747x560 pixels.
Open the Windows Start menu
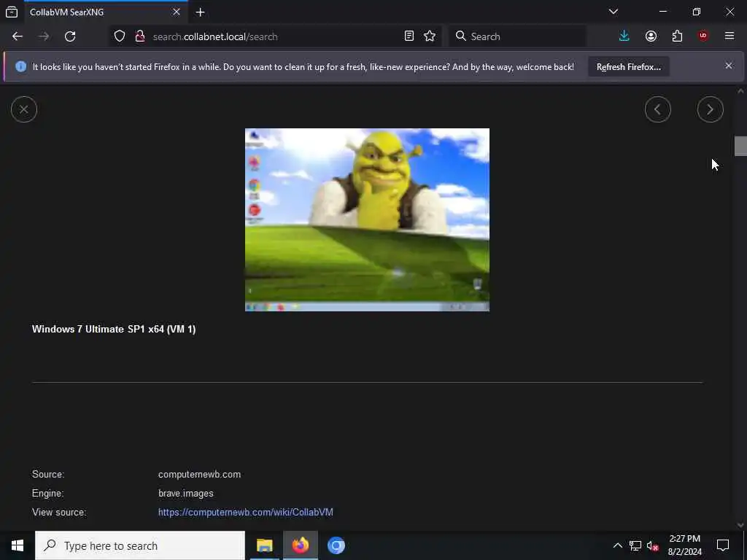tap(18, 545)
